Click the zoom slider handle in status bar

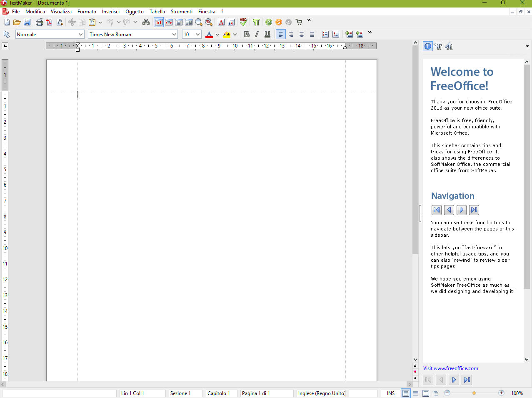click(474, 393)
